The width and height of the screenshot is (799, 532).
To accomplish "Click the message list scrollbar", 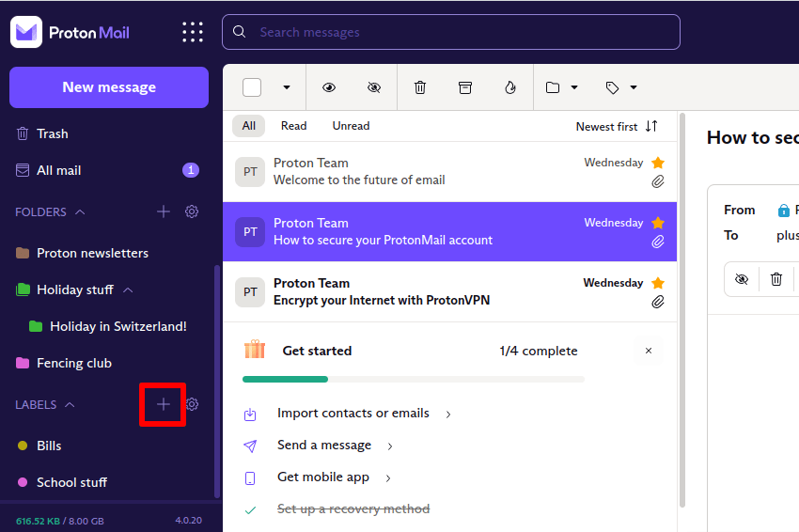I will click(x=682, y=310).
